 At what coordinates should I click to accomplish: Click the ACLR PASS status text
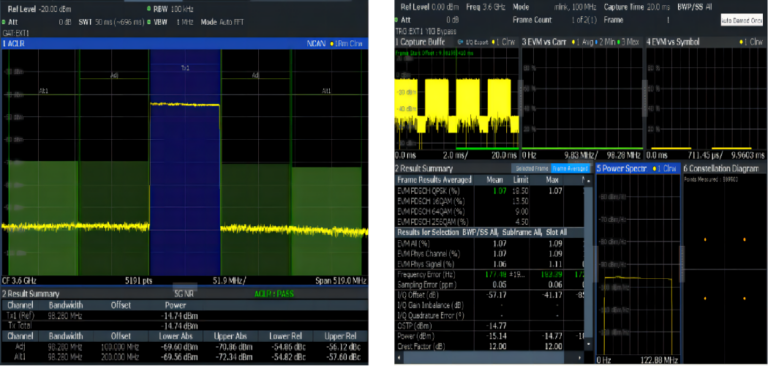pos(274,294)
